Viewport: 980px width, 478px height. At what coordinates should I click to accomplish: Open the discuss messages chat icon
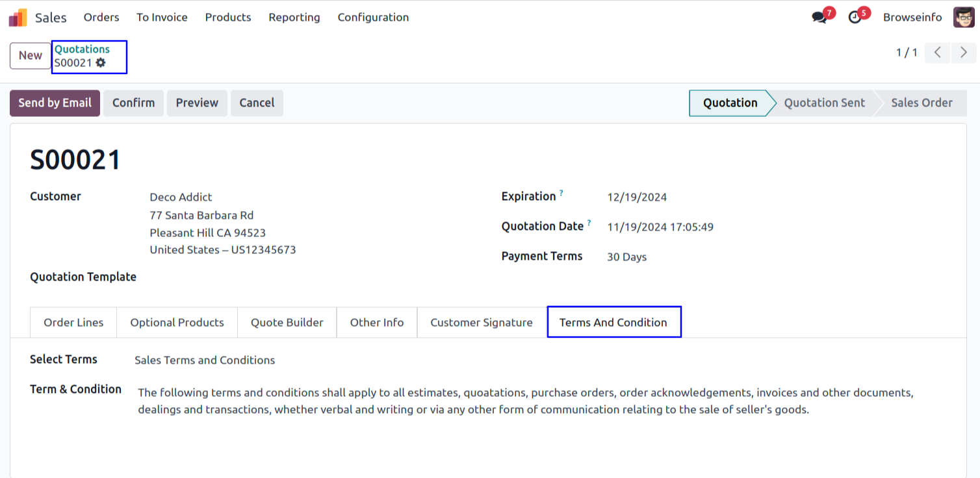point(819,18)
